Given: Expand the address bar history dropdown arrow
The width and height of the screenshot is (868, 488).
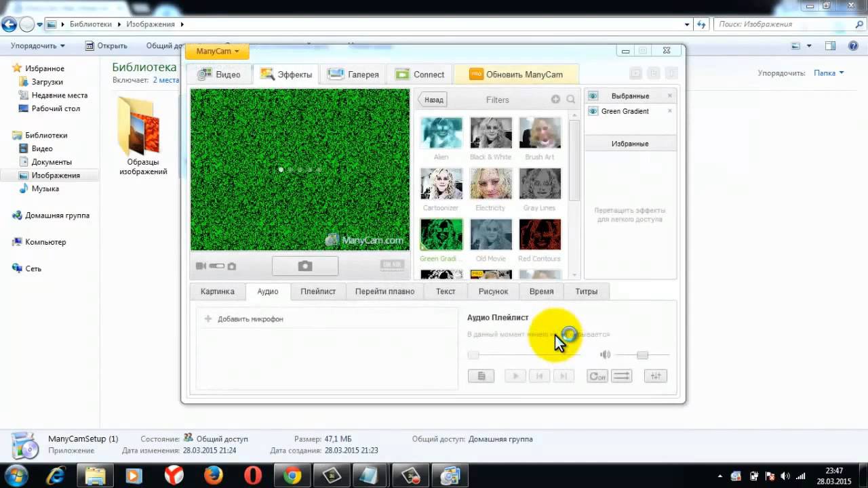Looking at the screenshot, I should pos(687,24).
